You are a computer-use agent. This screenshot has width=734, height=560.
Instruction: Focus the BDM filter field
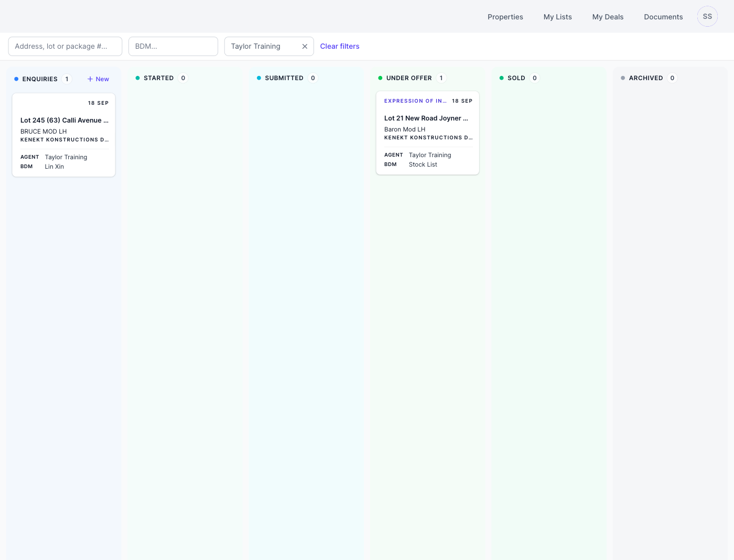coord(173,46)
